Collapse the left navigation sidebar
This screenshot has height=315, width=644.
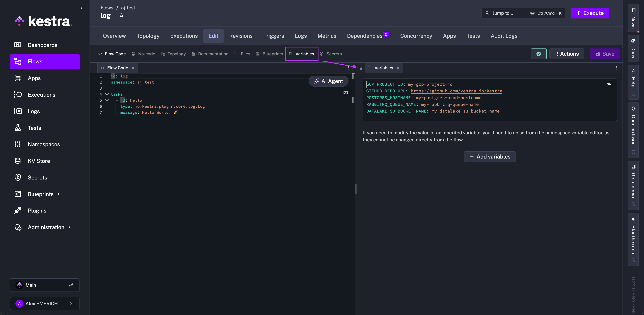tap(82, 8)
